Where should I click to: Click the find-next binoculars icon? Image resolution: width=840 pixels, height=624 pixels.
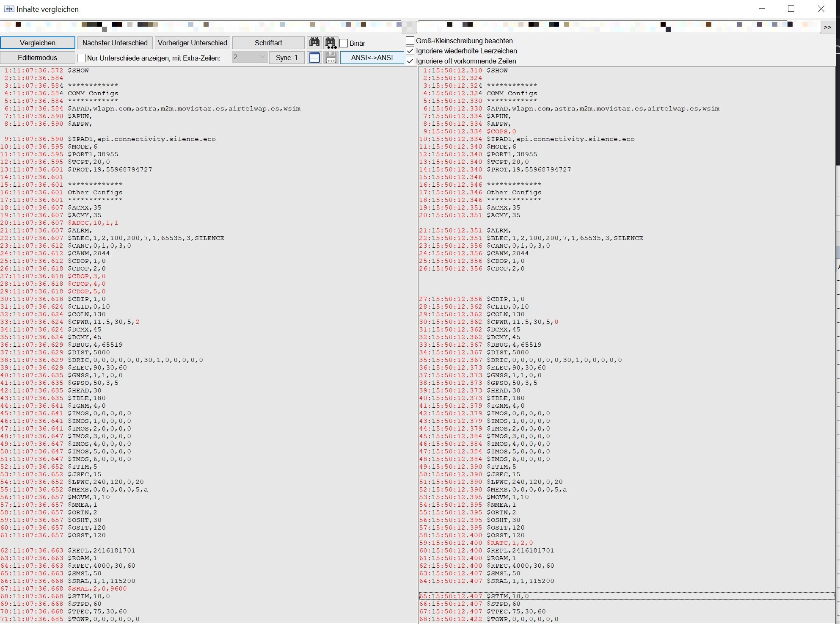tap(330, 42)
